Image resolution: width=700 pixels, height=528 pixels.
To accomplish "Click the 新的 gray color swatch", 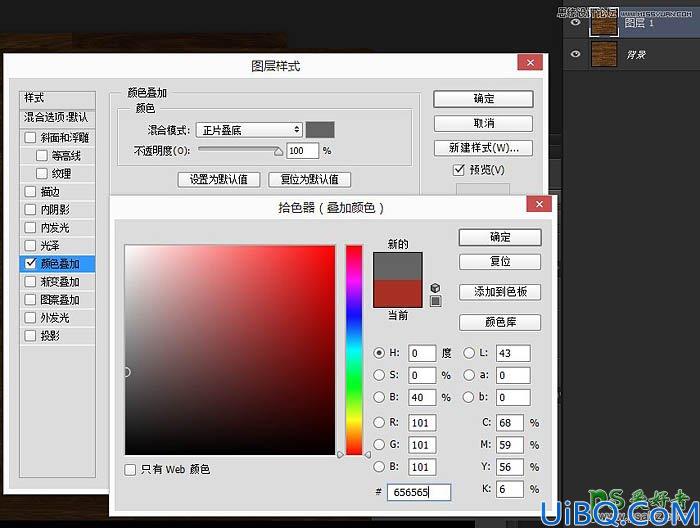I will click(398, 266).
